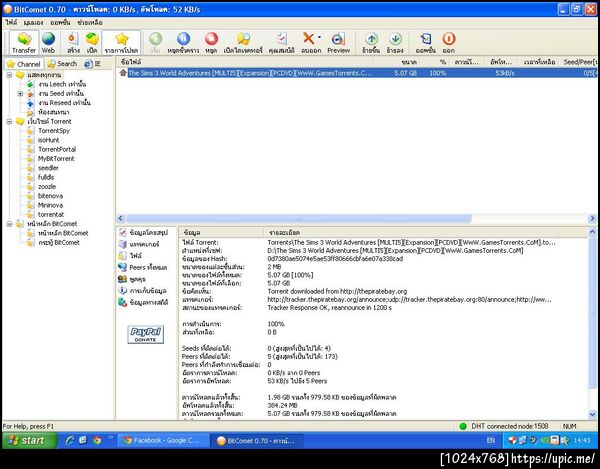Click the DHT connected node status indicator
Viewport: 600px width, 469px height.
click(505, 426)
